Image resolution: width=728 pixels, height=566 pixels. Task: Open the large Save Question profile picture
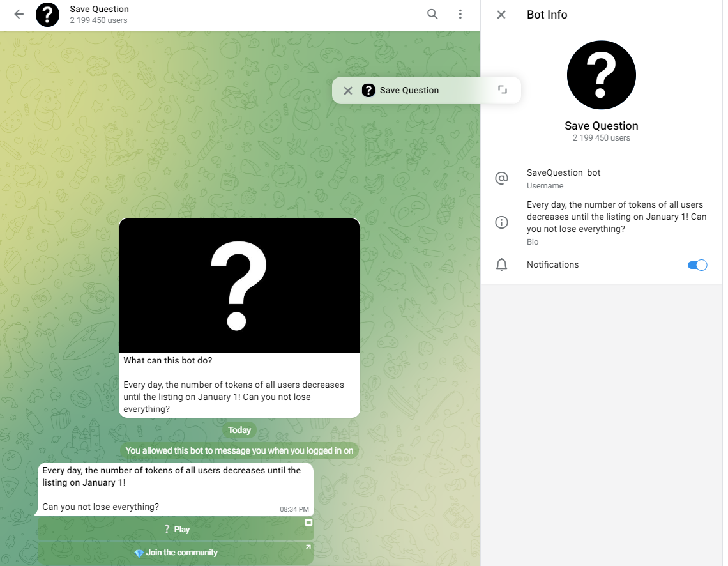click(601, 75)
